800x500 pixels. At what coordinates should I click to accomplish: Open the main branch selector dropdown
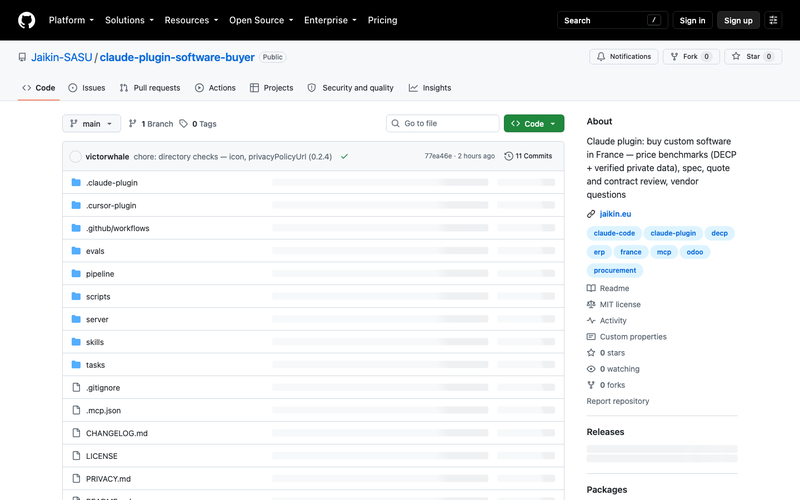coord(91,123)
